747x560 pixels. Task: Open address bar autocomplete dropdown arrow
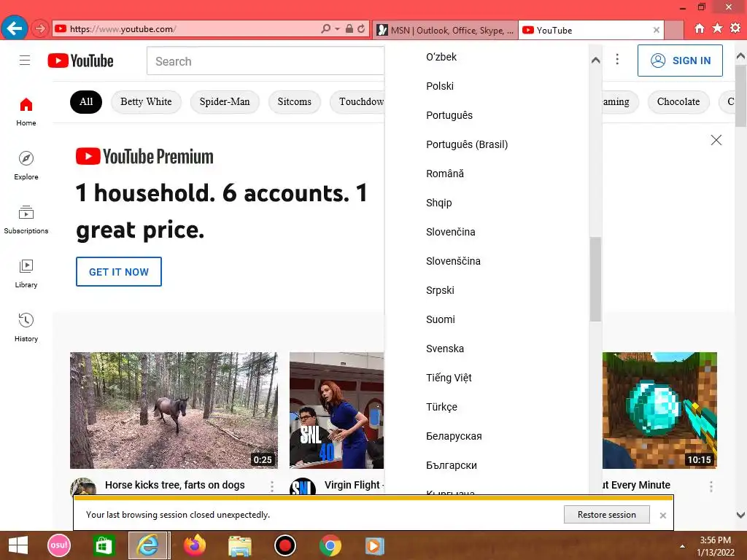click(x=337, y=29)
